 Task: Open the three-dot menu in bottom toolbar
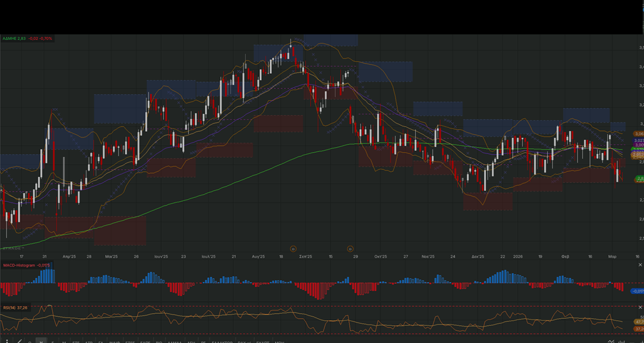(6, 341)
